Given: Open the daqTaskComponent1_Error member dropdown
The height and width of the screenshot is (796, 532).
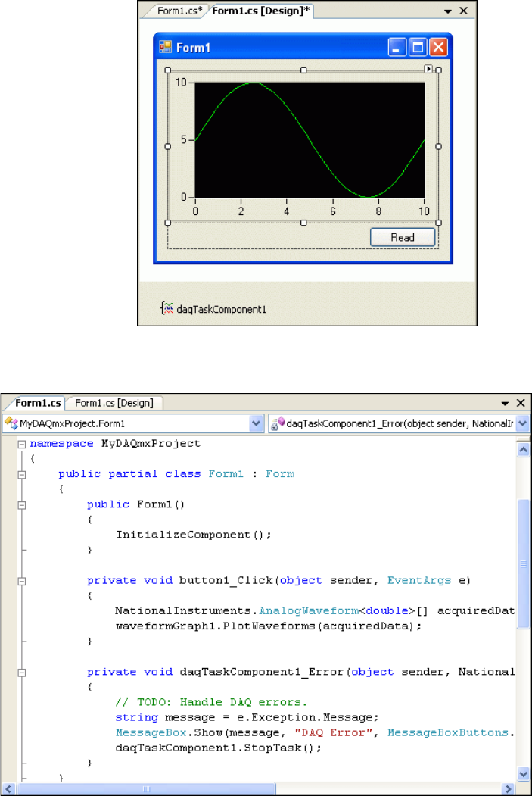Looking at the screenshot, I should tap(523, 423).
